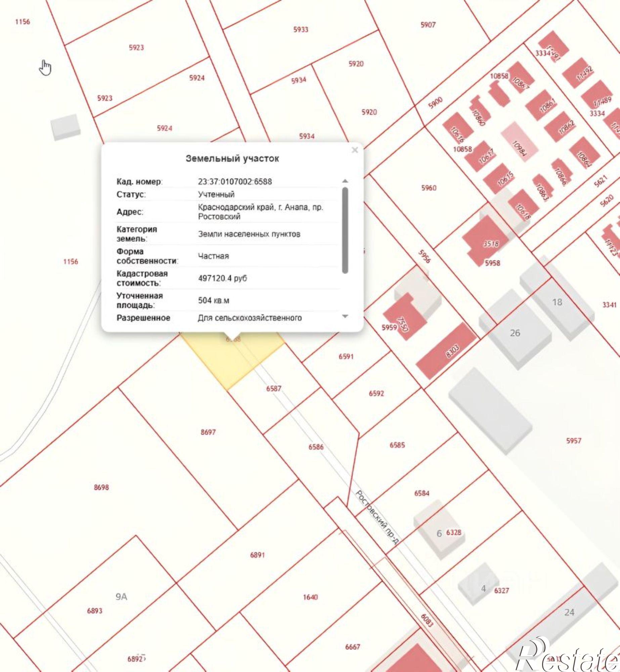The width and height of the screenshot is (620, 672).
Task: Click the popup scroll-up arrow
Action: click(x=345, y=181)
